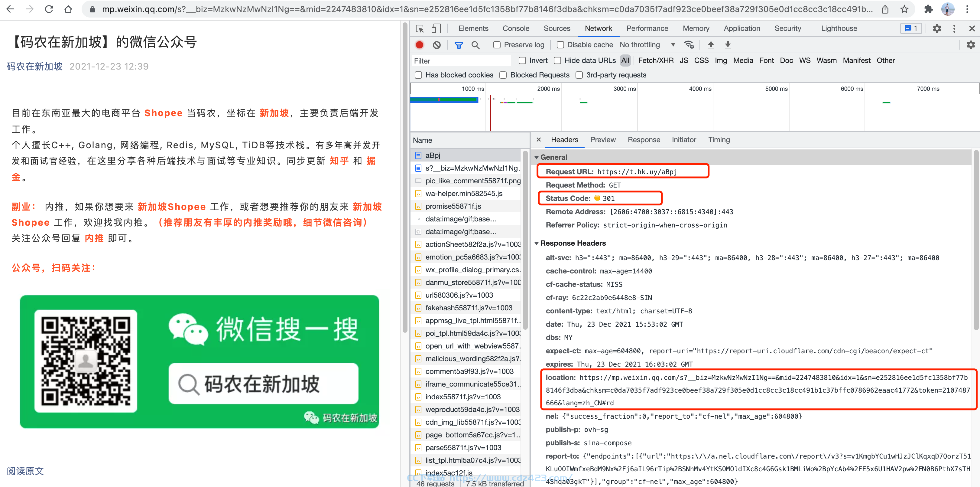The width and height of the screenshot is (980, 487).
Task: Open the Chrome three-dot menu
Action: coord(967,9)
